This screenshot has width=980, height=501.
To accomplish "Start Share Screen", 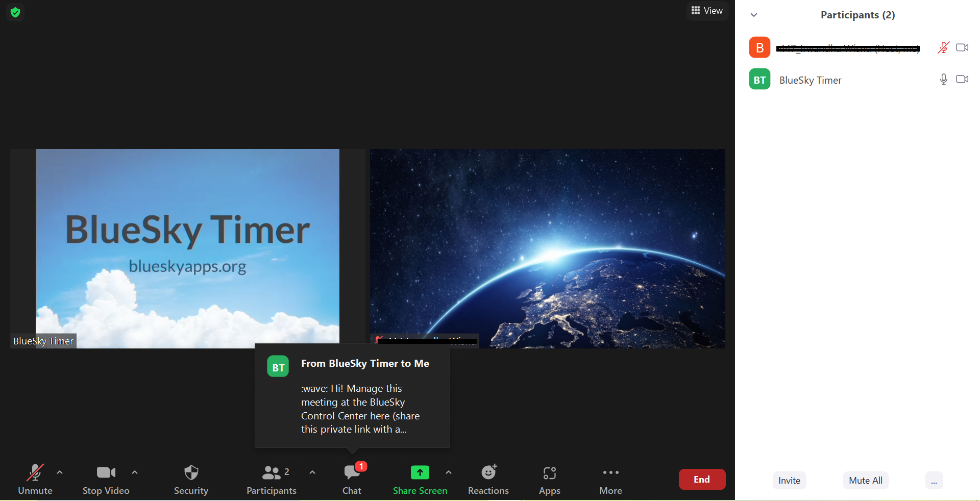I will click(420, 480).
